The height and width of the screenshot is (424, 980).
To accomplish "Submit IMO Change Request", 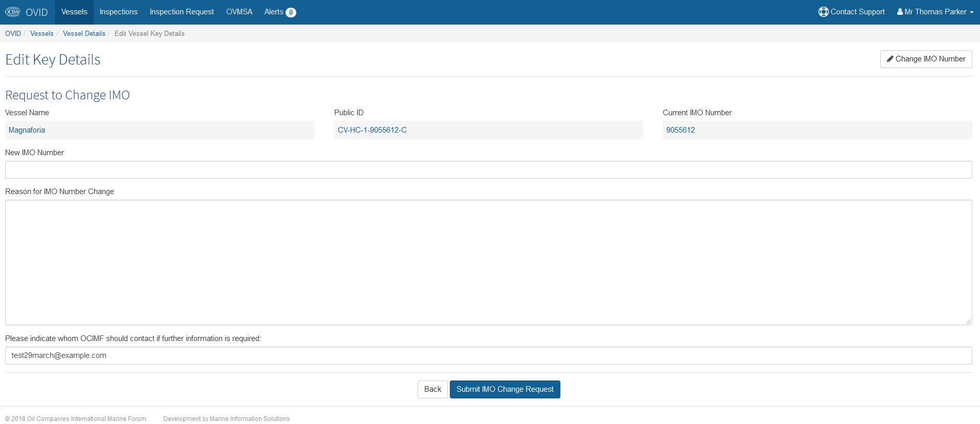I will [x=505, y=389].
